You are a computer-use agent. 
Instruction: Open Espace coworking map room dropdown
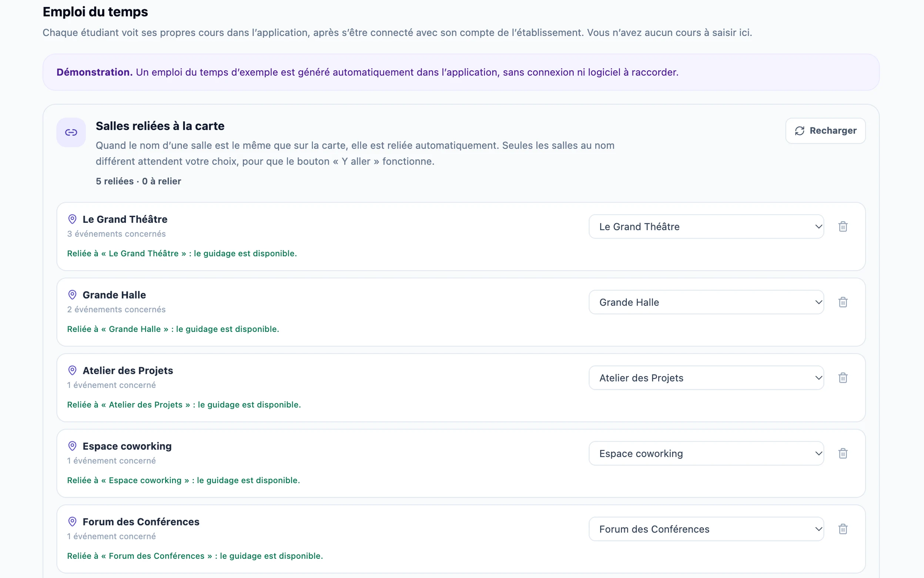tap(706, 454)
